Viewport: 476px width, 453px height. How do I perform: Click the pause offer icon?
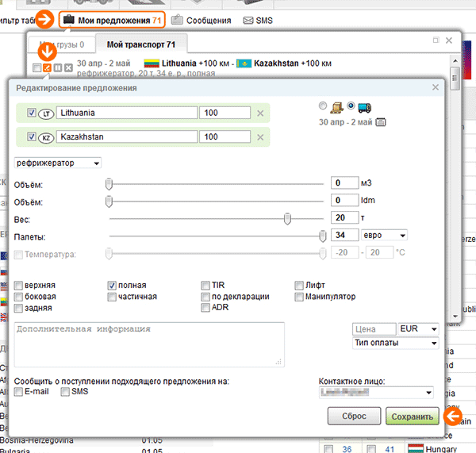click(x=58, y=68)
